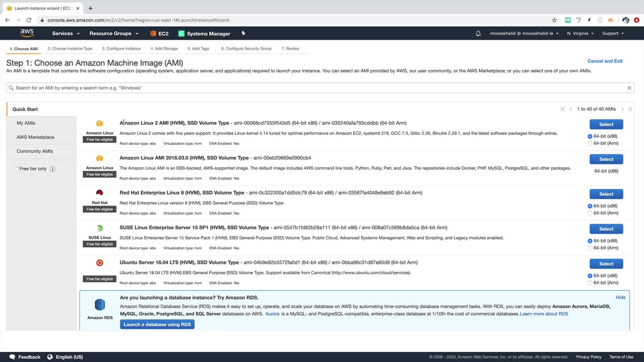Image resolution: width=644 pixels, height=362 pixels.
Task: Go to step 3, Configure Instance
Action: (121, 49)
